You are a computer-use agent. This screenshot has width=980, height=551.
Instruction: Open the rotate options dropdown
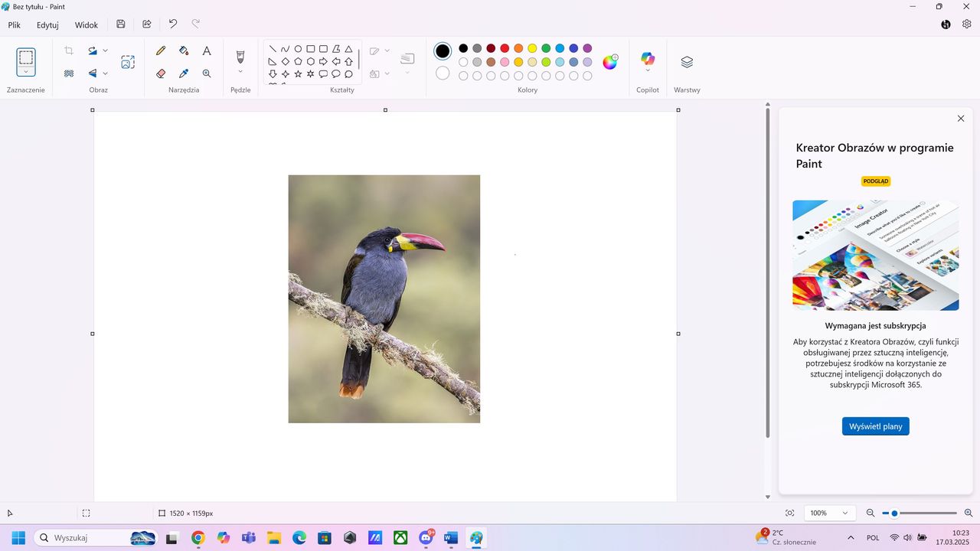coord(105,51)
